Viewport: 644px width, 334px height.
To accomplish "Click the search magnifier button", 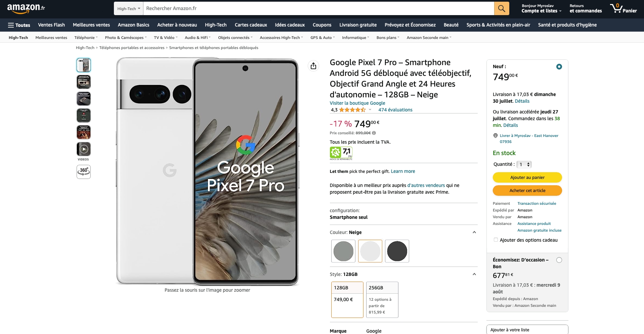I will (x=501, y=8).
